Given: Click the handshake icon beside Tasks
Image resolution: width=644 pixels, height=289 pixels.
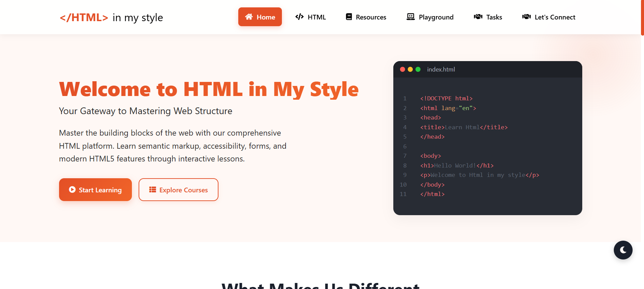Looking at the screenshot, I should click(x=478, y=17).
